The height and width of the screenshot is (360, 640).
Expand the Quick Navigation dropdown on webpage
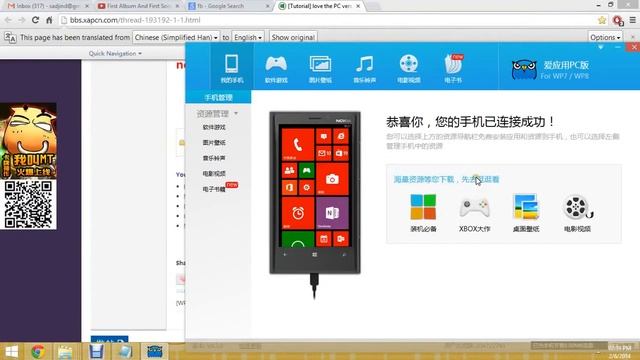pos(115,53)
